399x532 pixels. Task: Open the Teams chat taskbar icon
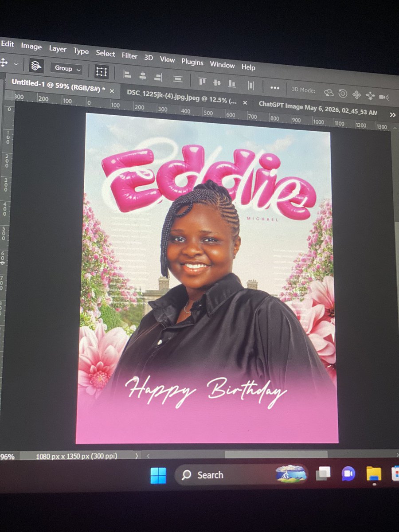coord(348,474)
